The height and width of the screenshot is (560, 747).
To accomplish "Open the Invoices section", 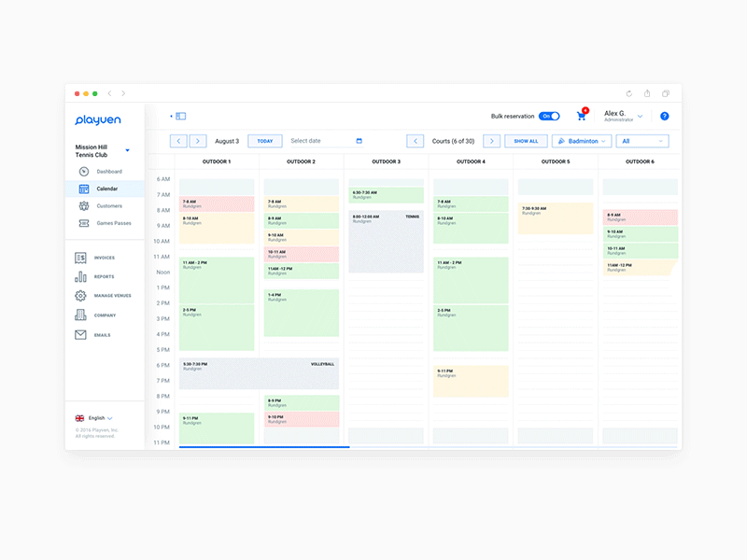I will (105, 259).
